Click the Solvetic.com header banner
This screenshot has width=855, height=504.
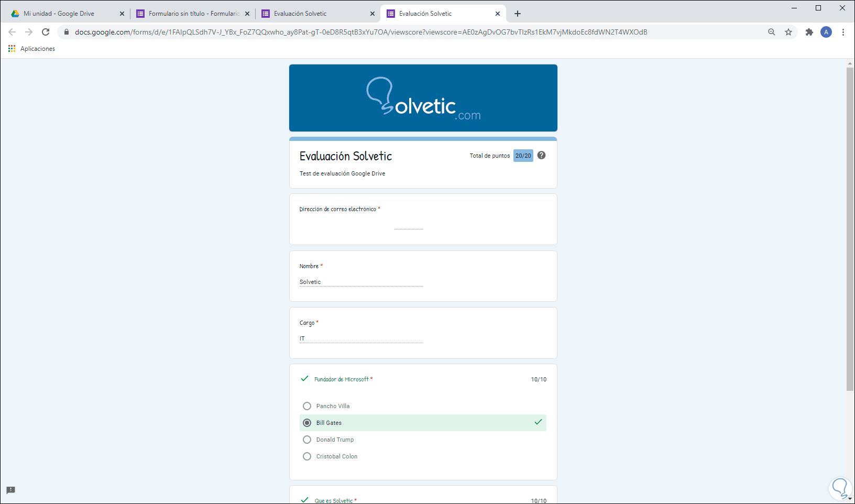423,98
